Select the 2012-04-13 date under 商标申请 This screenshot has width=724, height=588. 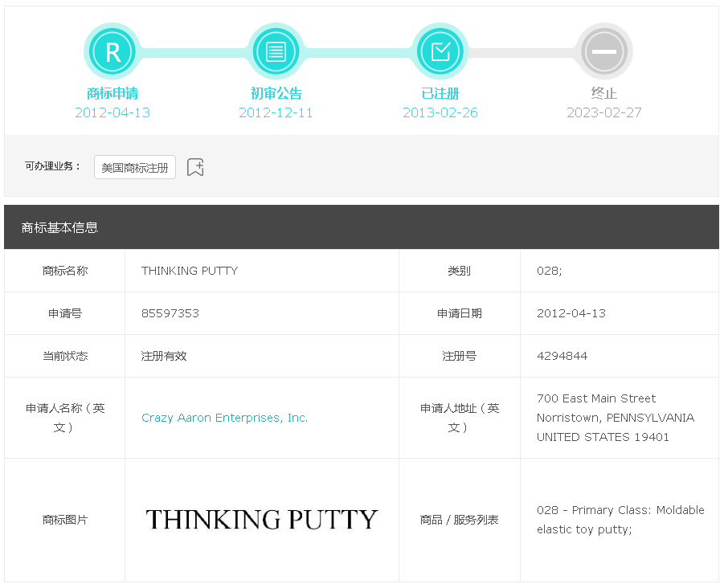[112, 112]
